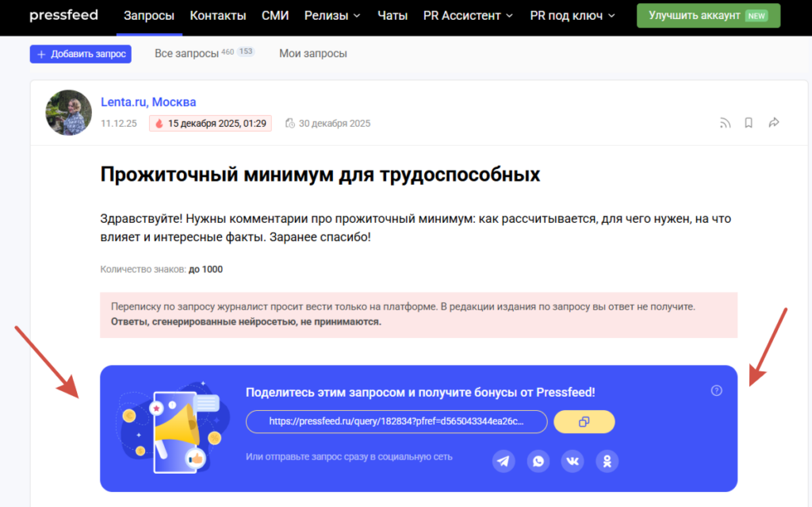Expand the PR Ассистент dropdown

tap(468, 16)
